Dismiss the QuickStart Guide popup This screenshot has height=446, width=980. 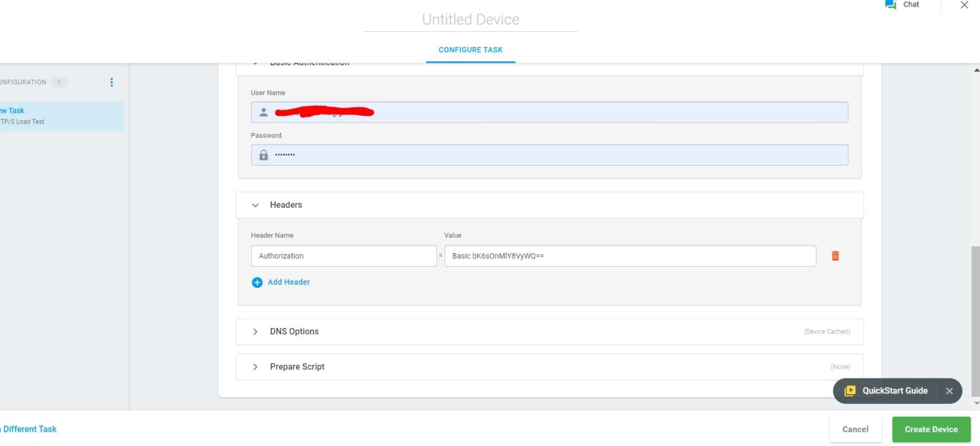(x=949, y=391)
